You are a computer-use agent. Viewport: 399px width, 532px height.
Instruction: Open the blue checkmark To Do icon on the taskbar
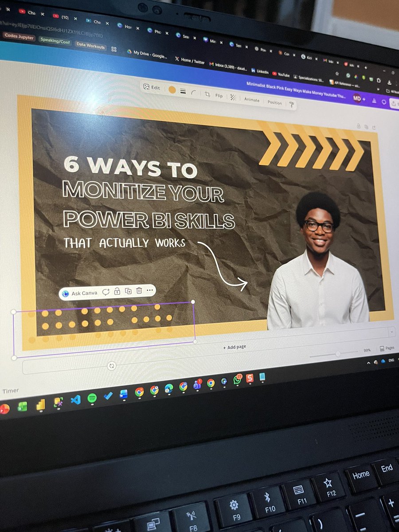point(108,395)
